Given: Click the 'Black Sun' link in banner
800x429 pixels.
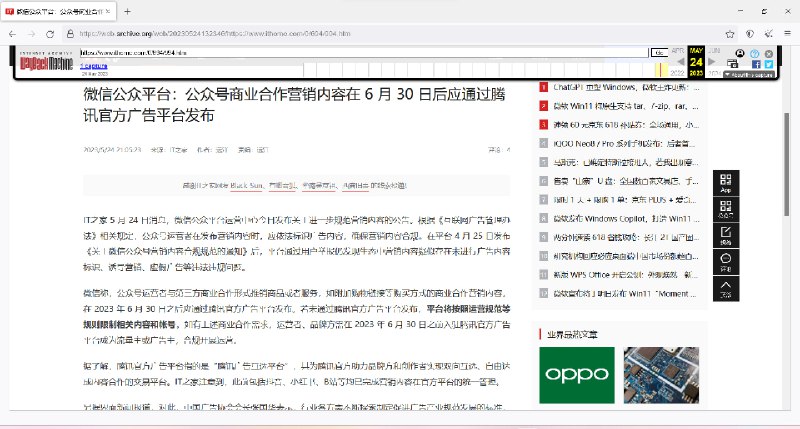Looking at the screenshot, I should tap(246, 186).
